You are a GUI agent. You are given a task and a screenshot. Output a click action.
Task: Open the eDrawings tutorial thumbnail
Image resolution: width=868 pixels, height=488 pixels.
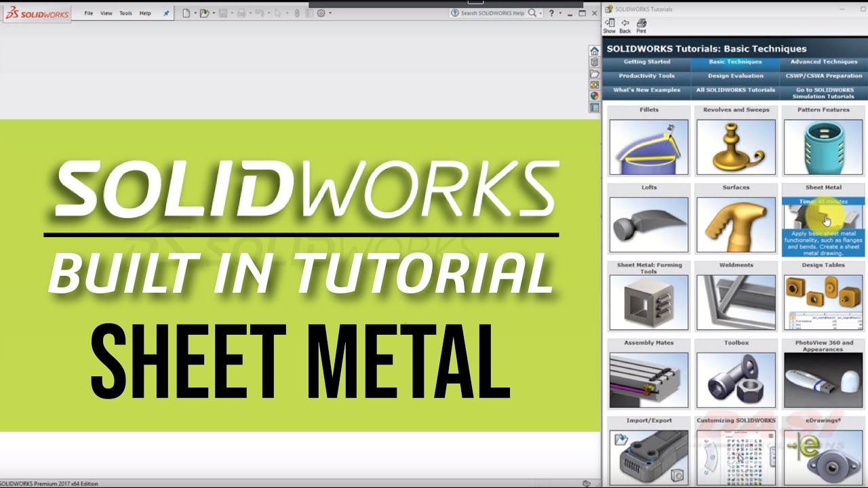[x=823, y=458]
